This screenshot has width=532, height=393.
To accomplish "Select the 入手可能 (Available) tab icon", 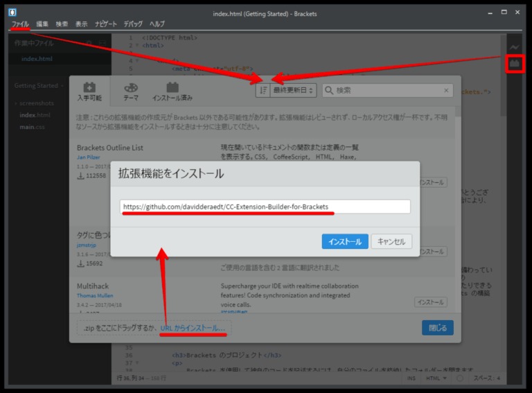I will (89, 88).
